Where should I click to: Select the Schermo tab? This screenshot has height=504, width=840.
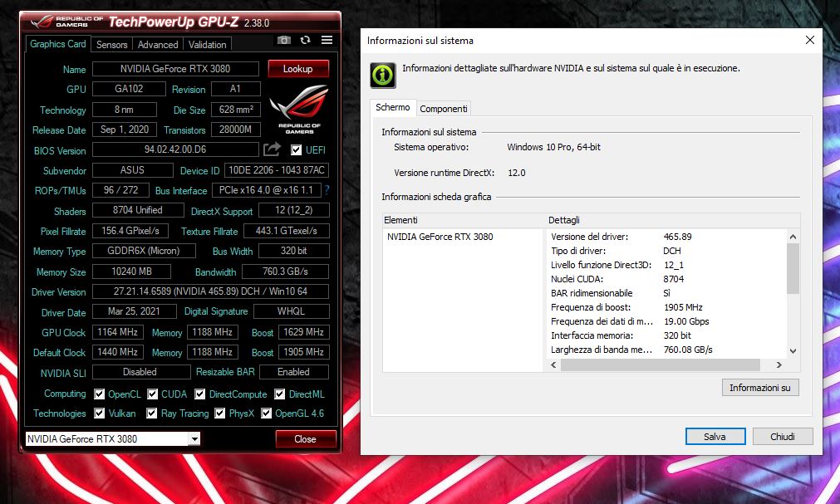(x=393, y=107)
